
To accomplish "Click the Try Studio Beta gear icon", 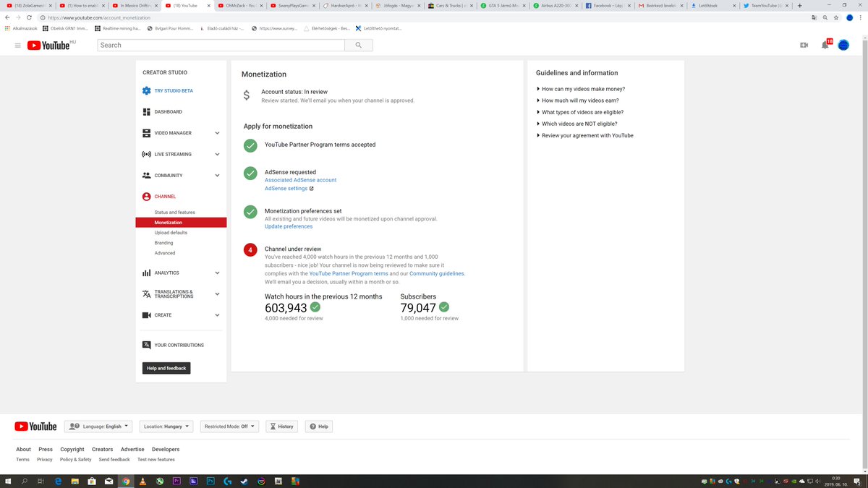I will [x=147, y=91].
